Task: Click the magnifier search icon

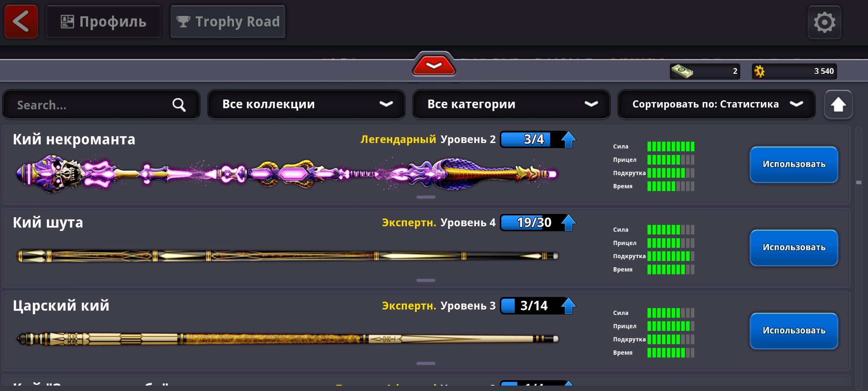Action: click(x=179, y=105)
